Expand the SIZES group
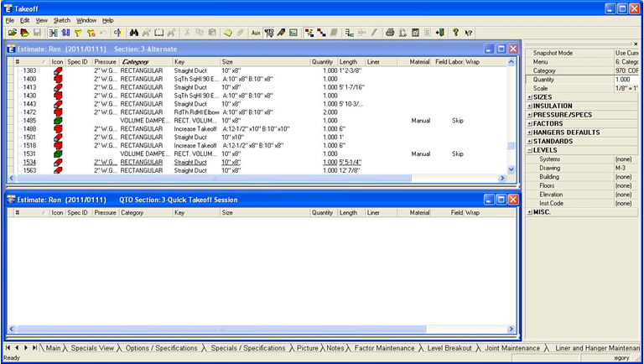This screenshot has width=644, height=364. [529, 97]
